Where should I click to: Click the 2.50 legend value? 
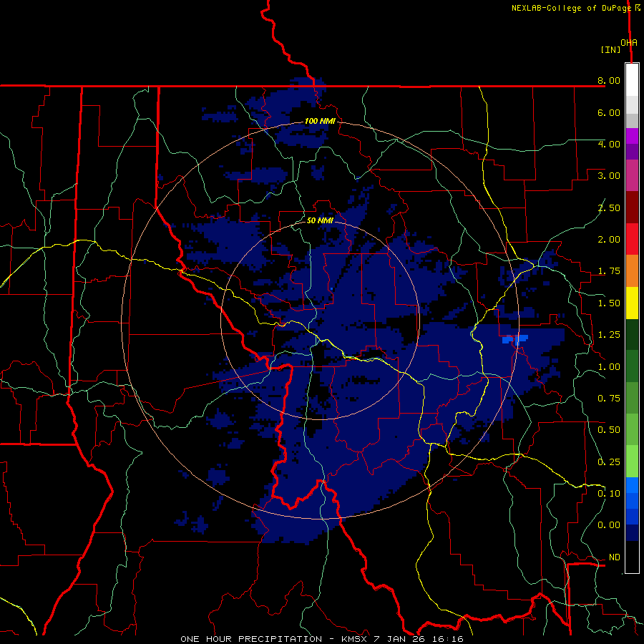(609, 208)
